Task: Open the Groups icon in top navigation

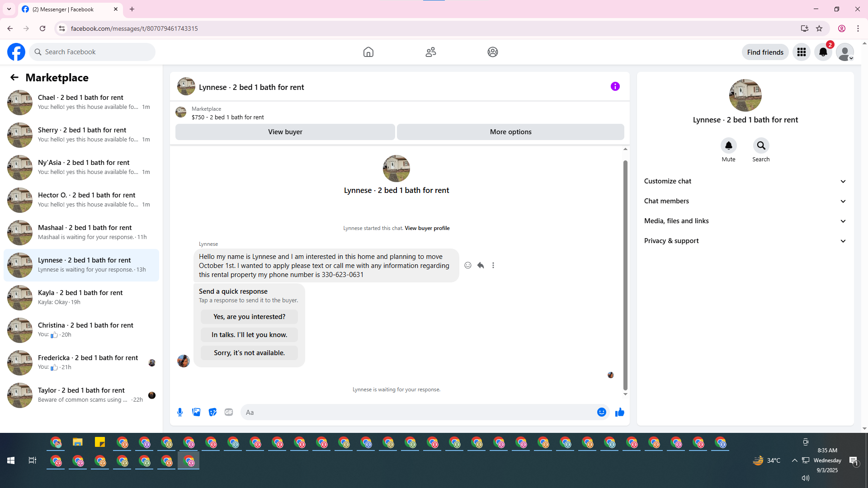Action: 493,52
